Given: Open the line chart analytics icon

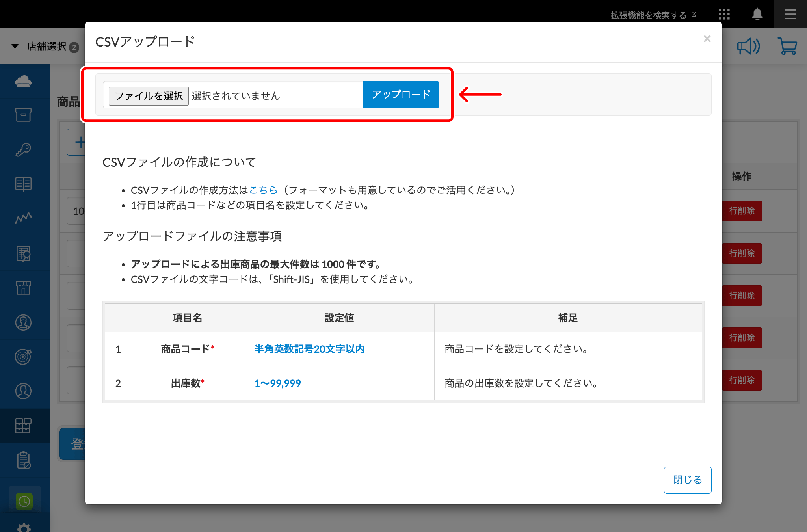Looking at the screenshot, I should pos(24,218).
